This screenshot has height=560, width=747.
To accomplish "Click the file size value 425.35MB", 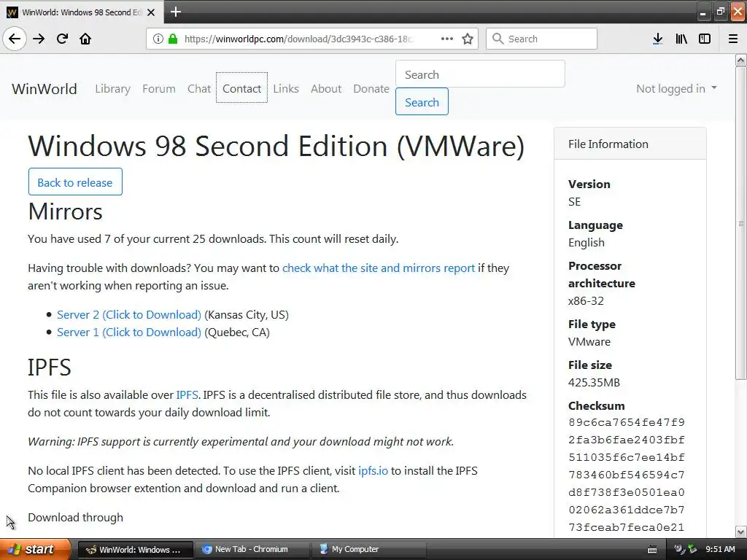I will pyautogui.click(x=594, y=382).
